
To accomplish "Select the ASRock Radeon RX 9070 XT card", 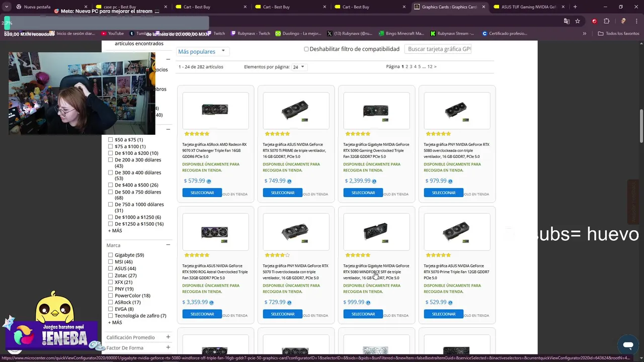I will pyautogui.click(x=202, y=193).
